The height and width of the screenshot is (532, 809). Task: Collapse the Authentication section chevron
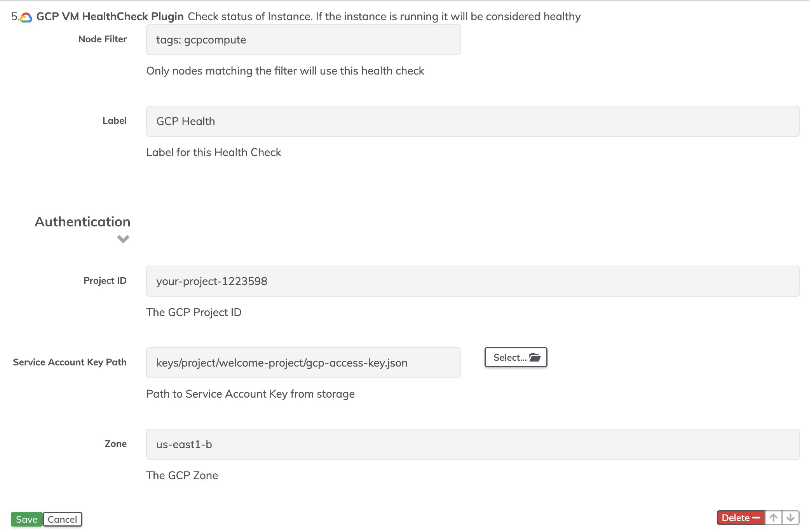(123, 239)
